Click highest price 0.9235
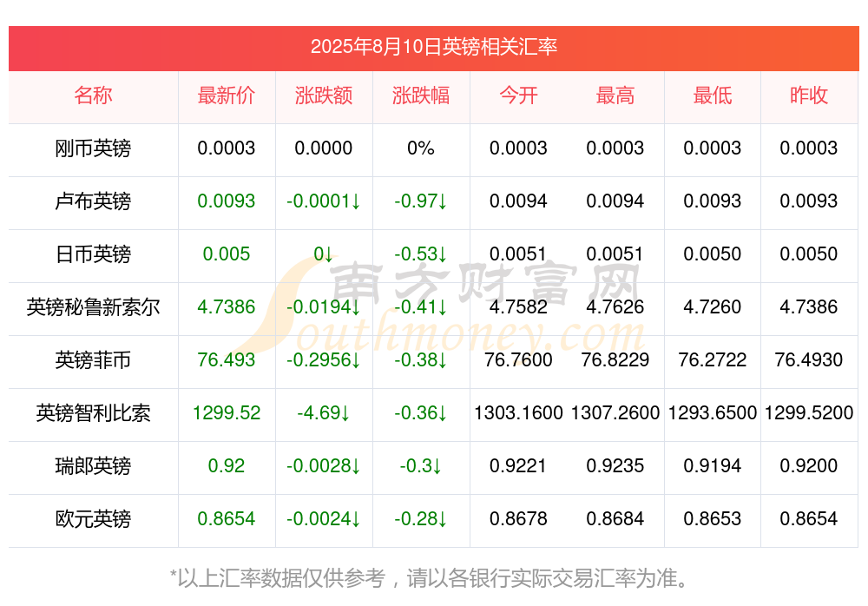This screenshot has width=868, height=606. click(x=615, y=466)
